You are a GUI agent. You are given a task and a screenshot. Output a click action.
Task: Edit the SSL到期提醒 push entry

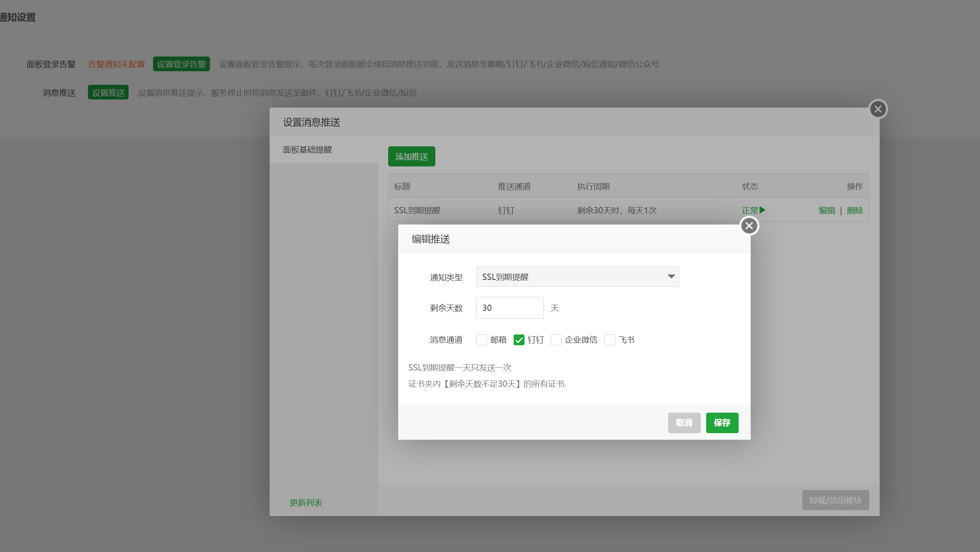point(827,210)
